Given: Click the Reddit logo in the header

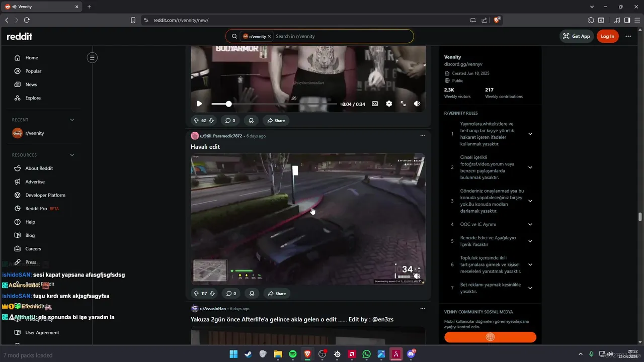Looking at the screenshot, I should click(19, 36).
